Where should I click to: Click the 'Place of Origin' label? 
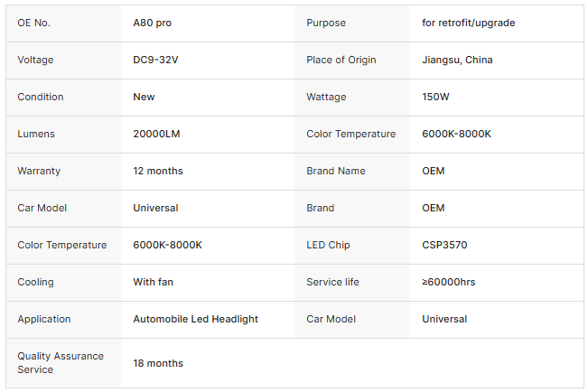(x=341, y=60)
